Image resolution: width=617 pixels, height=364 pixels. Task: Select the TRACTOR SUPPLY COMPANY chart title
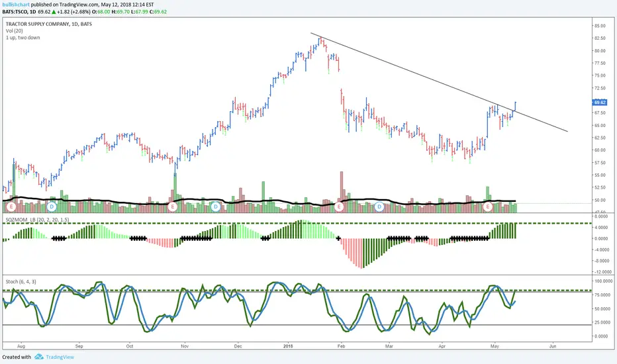click(49, 24)
